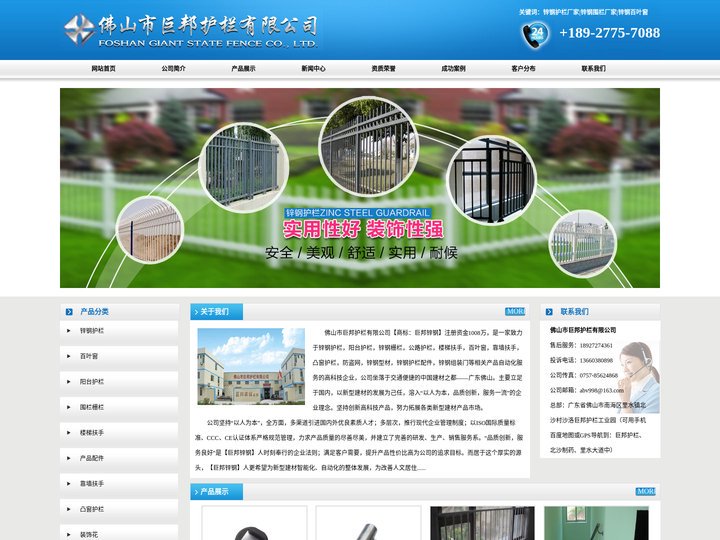Image resolution: width=720 pixels, height=540 pixels.
Task: Click the triangle bullet beside 阳台护栏
Action: click(69, 382)
